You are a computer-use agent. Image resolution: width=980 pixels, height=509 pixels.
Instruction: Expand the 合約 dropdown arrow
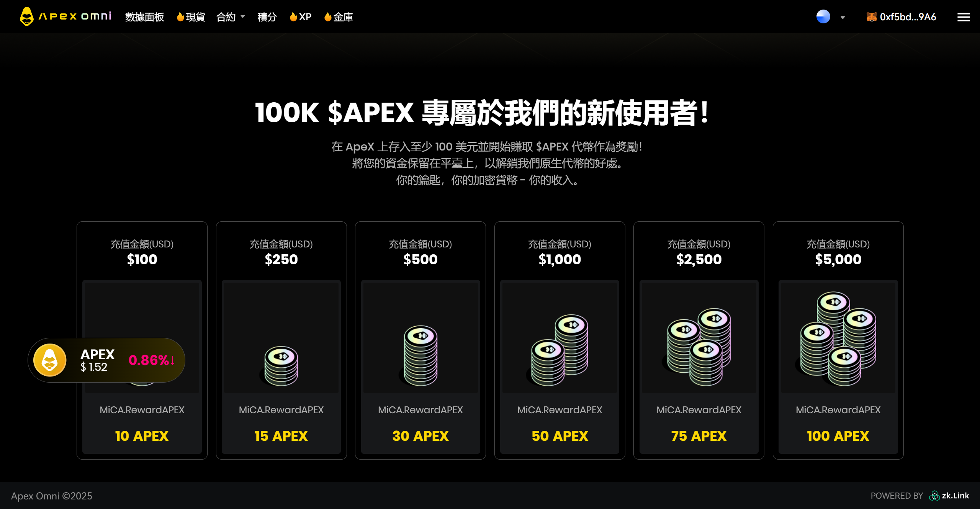click(x=242, y=17)
